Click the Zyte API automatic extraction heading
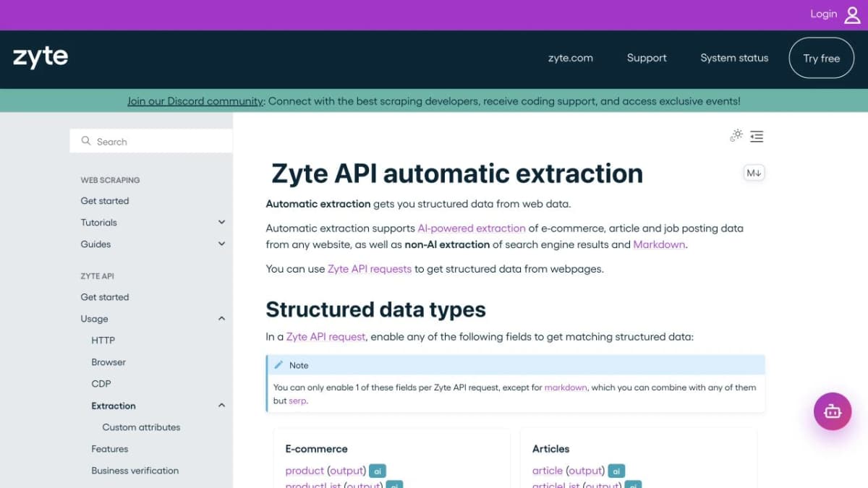Screen dimensions: 868x488 (x=456, y=174)
